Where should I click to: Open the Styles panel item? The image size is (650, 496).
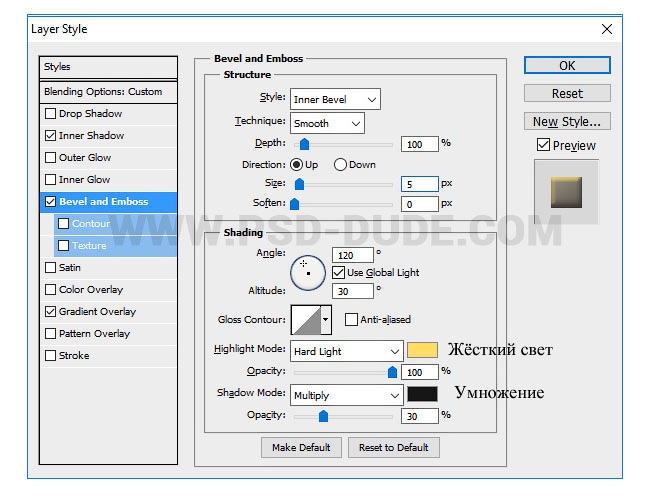[x=108, y=67]
